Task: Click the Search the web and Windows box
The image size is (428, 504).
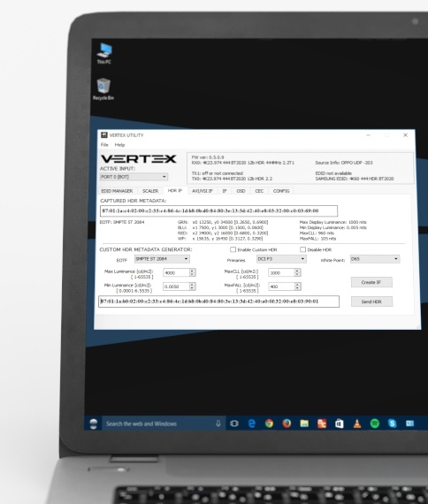Action: (163, 424)
